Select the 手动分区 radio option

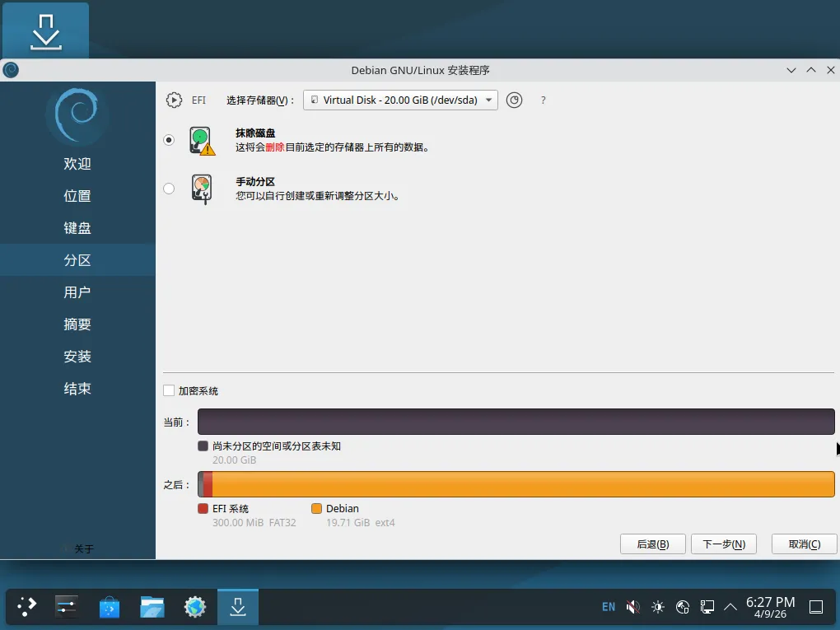[x=169, y=189]
